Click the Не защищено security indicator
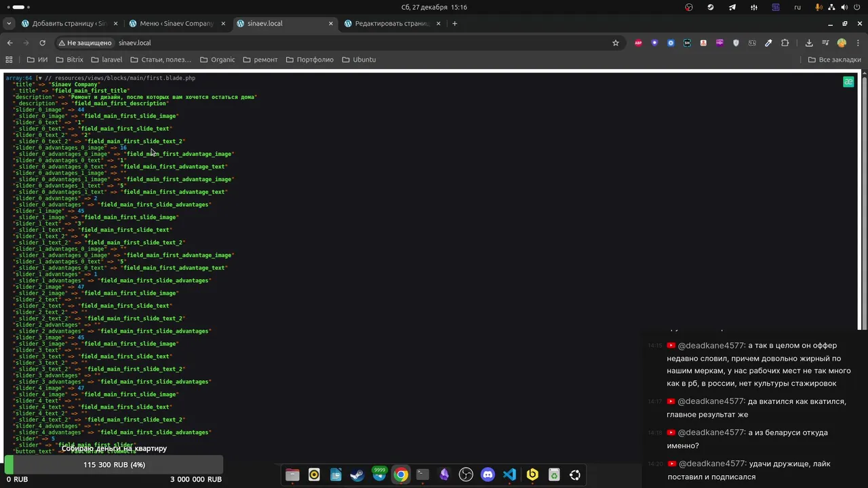Screen dimensions: 868x488 (85, 43)
